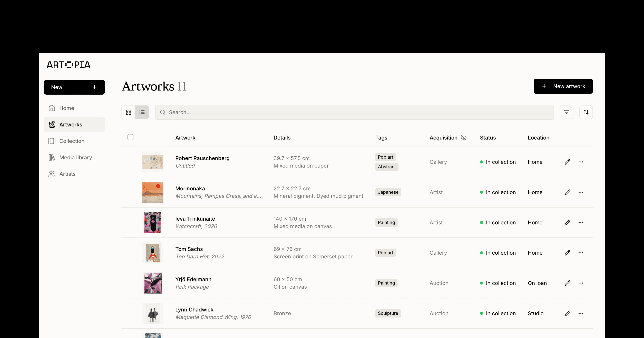Click the pencil icon for Tom Sachs
Screen dimensions: 644x338
click(x=567, y=253)
